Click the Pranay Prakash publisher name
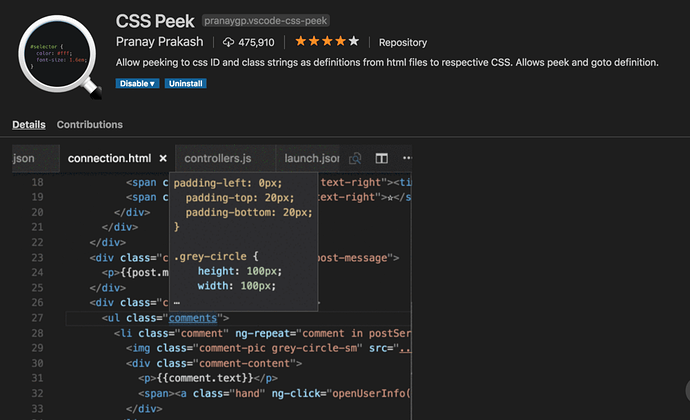The height and width of the screenshot is (420, 690). [x=161, y=42]
